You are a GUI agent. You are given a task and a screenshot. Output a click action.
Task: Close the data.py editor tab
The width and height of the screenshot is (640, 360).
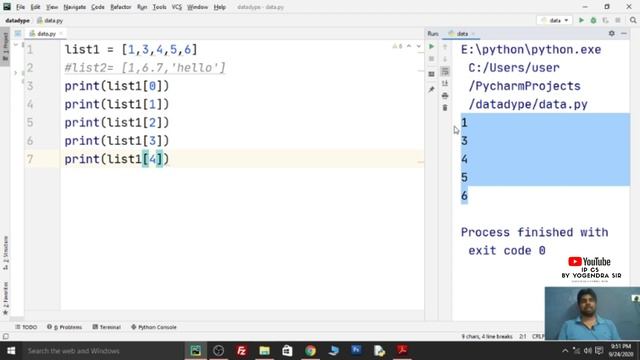click(x=61, y=34)
